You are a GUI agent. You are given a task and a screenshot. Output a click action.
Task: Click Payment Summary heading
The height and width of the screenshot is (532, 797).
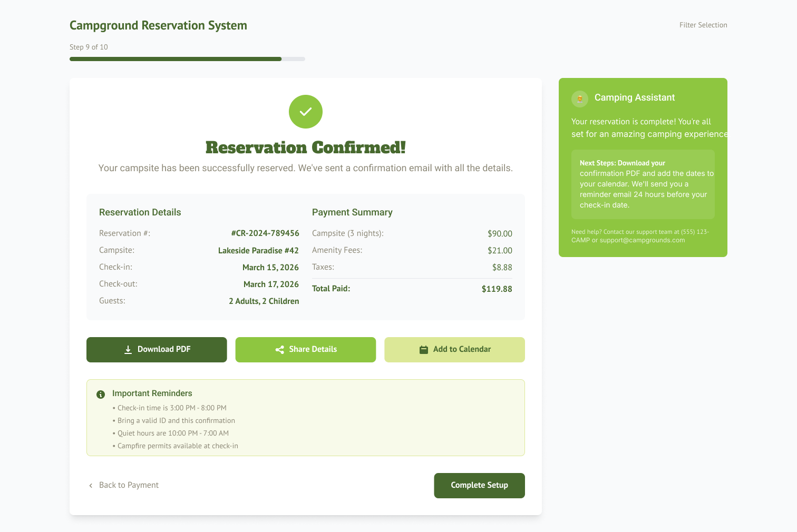pyautogui.click(x=352, y=212)
